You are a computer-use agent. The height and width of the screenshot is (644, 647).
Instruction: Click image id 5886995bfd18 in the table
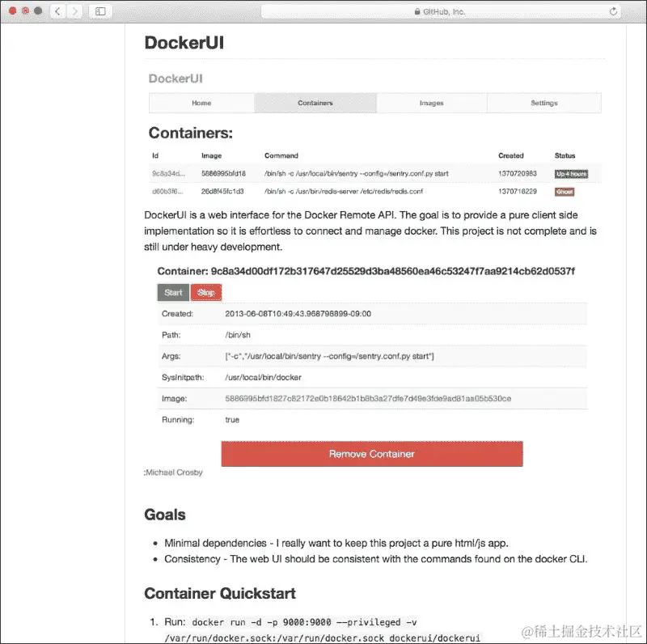point(223,173)
